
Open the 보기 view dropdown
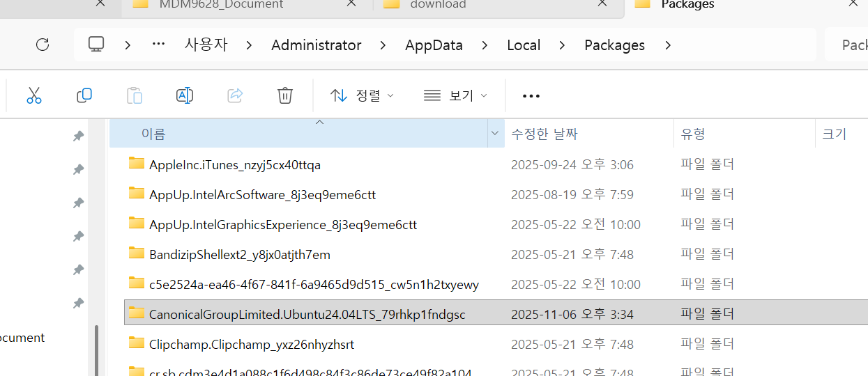point(455,95)
